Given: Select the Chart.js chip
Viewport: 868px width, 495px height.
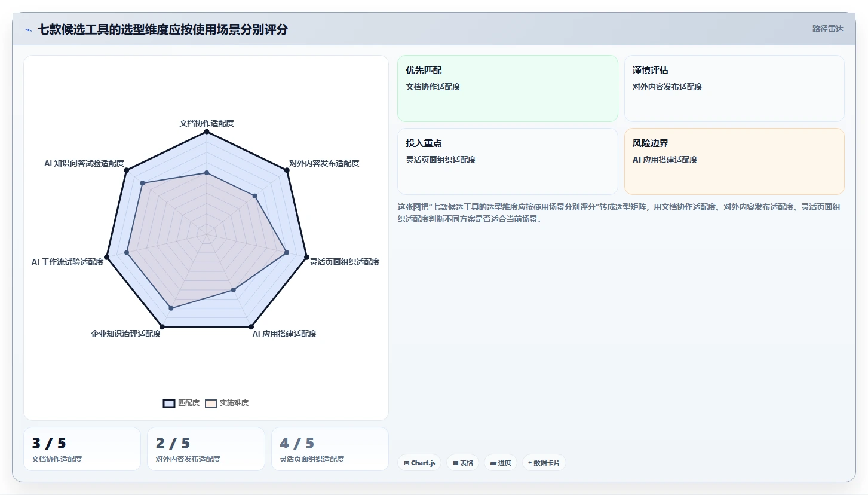Looking at the screenshot, I should coord(419,463).
